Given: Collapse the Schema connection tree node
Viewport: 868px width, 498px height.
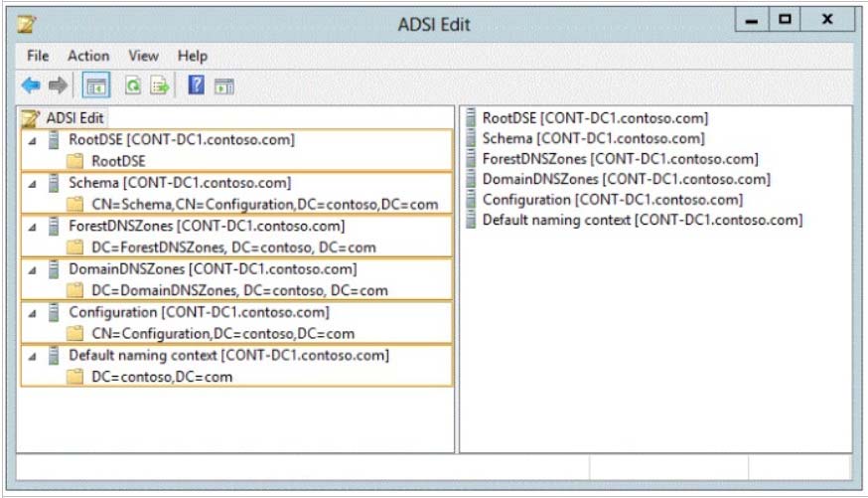Looking at the screenshot, I should click(32, 184).
